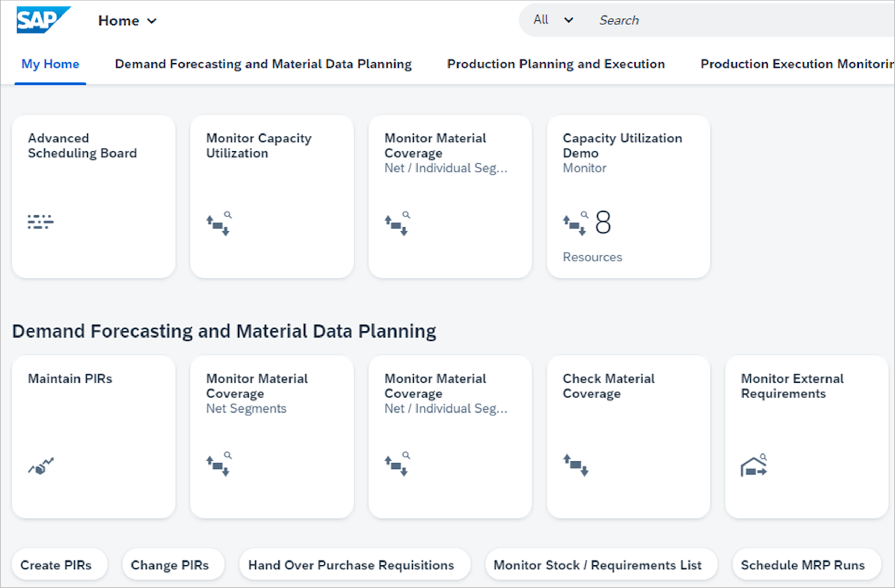
Task: Click the chevron next to All
Action: click(569, 20)
